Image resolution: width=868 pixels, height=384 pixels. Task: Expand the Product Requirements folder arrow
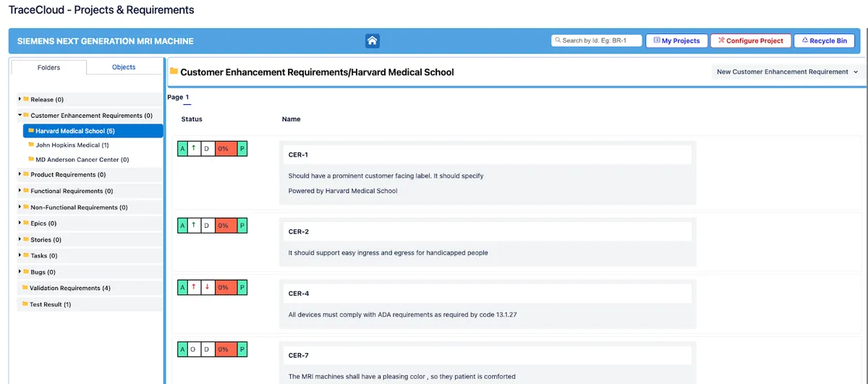click(20, 174)
